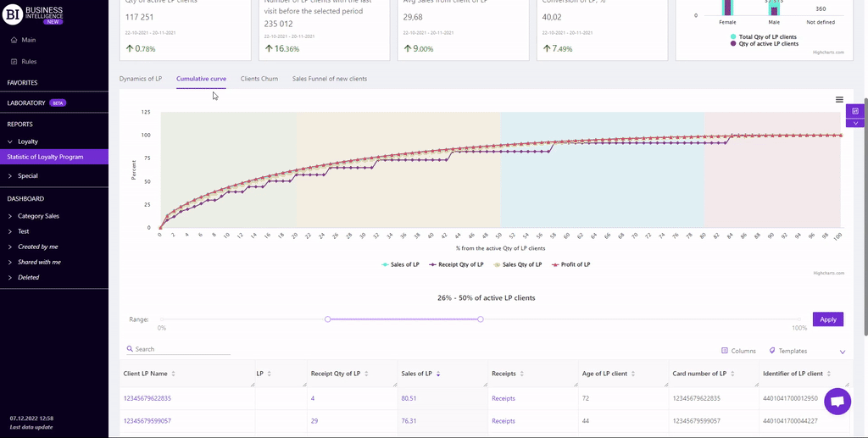The width and height of the screenshot is (868, 438).
Task: Open the Columns settings icon
Action: (x=725, y=351)
